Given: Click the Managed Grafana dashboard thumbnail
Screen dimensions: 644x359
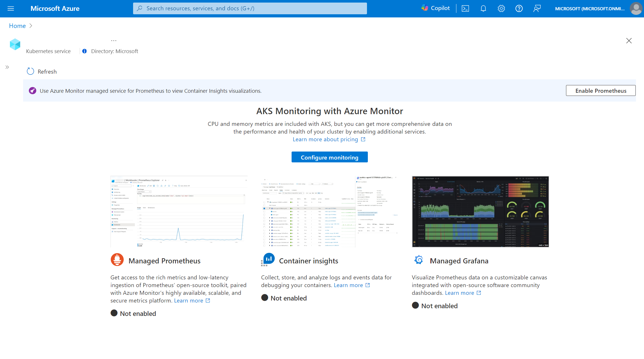Looking at the screenshot, I should [480, 211].
